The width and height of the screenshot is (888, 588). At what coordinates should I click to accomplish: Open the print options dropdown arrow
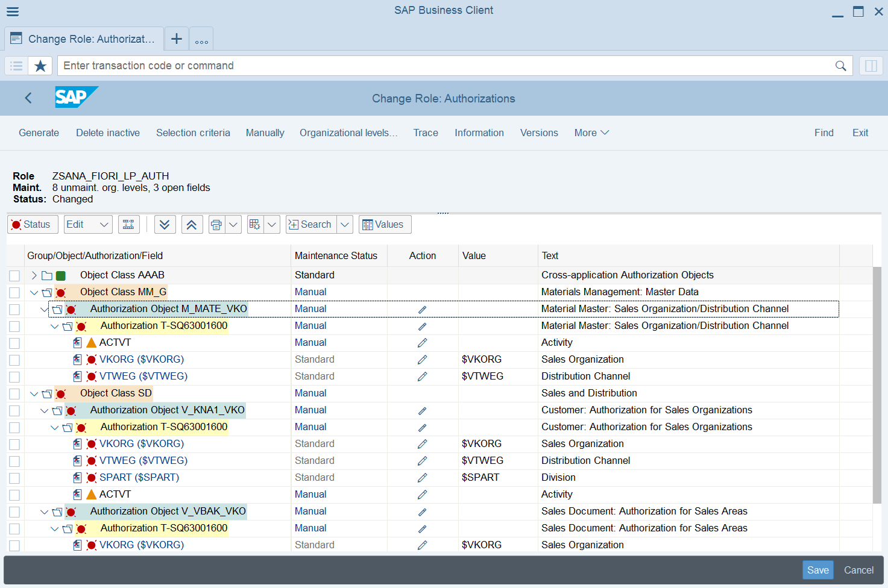coord(233,225)
